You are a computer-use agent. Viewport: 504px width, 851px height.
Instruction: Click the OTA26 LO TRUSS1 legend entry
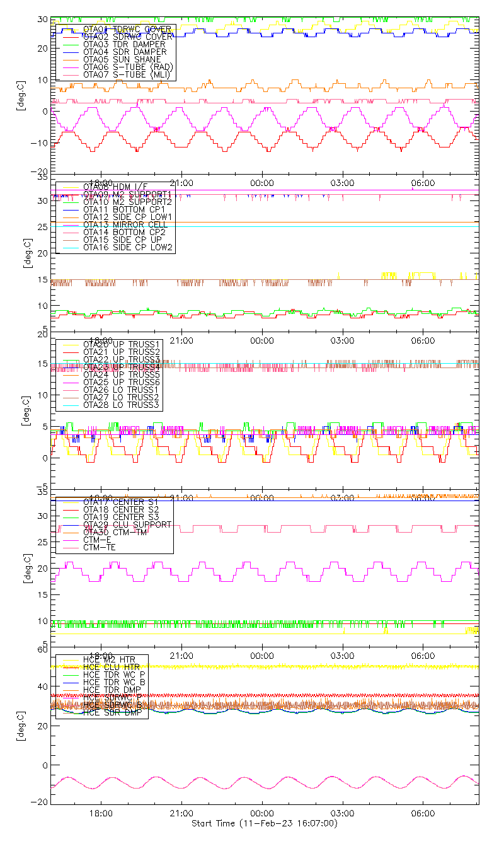[x=121, y=390]
